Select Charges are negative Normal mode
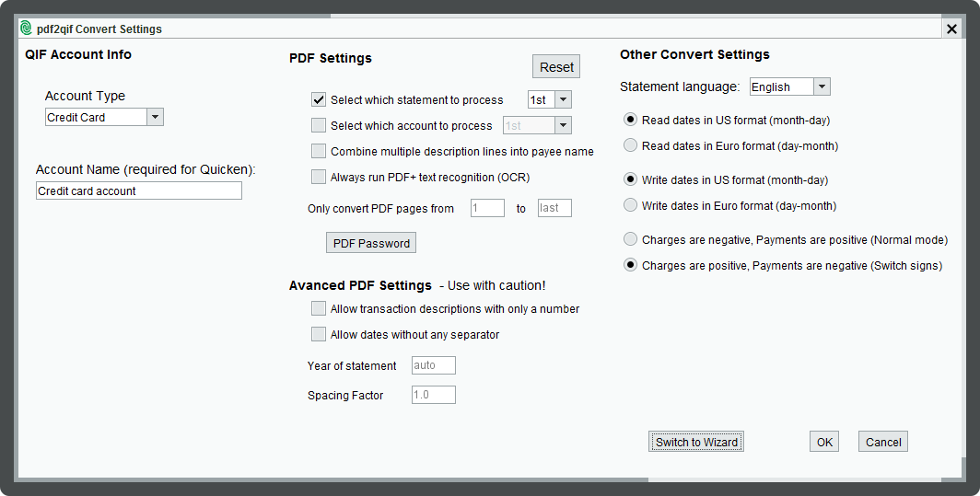 pos(631,239)
